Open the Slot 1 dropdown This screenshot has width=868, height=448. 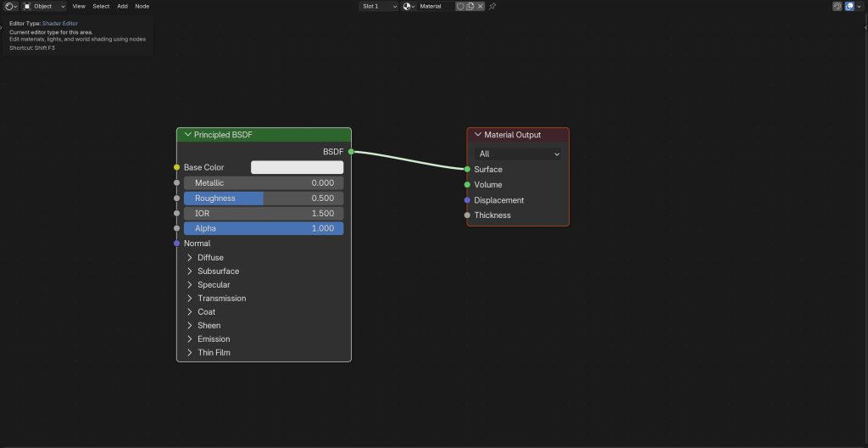(379, 6)
